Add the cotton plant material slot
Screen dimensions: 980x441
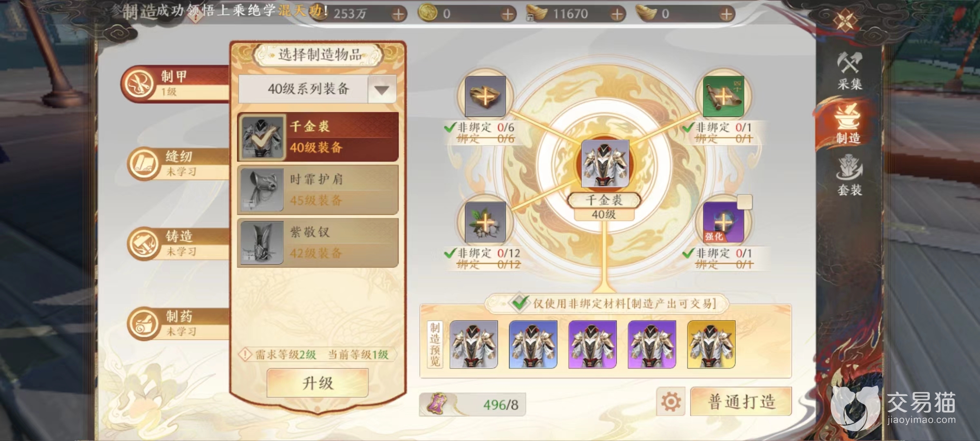pyautogui.click(x=485, y=222)
